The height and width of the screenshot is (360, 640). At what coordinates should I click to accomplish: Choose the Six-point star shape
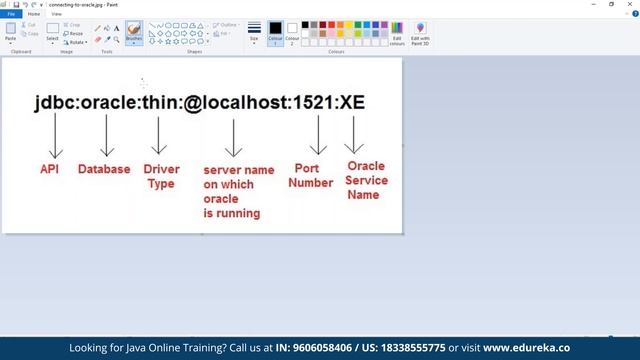click(x=176, y=41)
